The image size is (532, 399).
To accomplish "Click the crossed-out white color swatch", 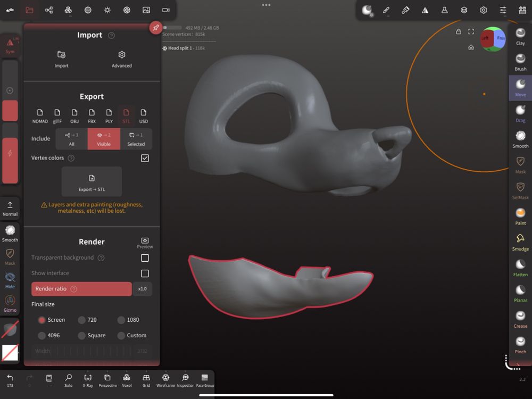I will (10, 353).
